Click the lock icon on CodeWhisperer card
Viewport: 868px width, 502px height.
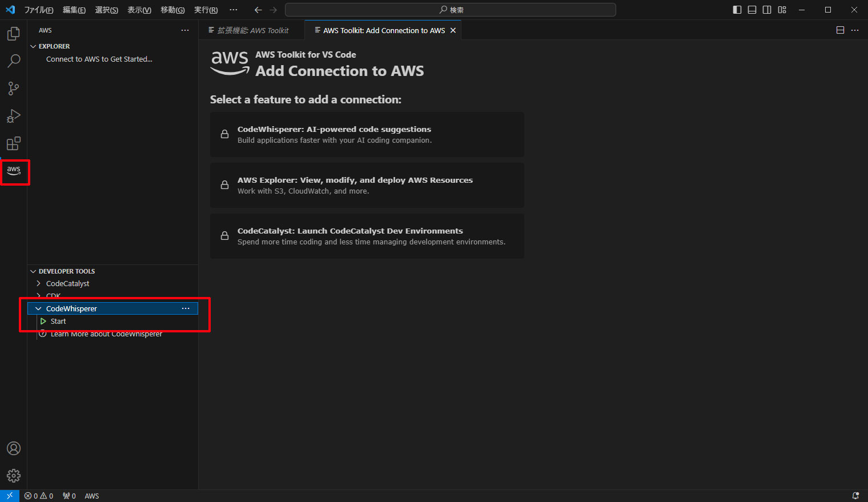pos(225,134)
